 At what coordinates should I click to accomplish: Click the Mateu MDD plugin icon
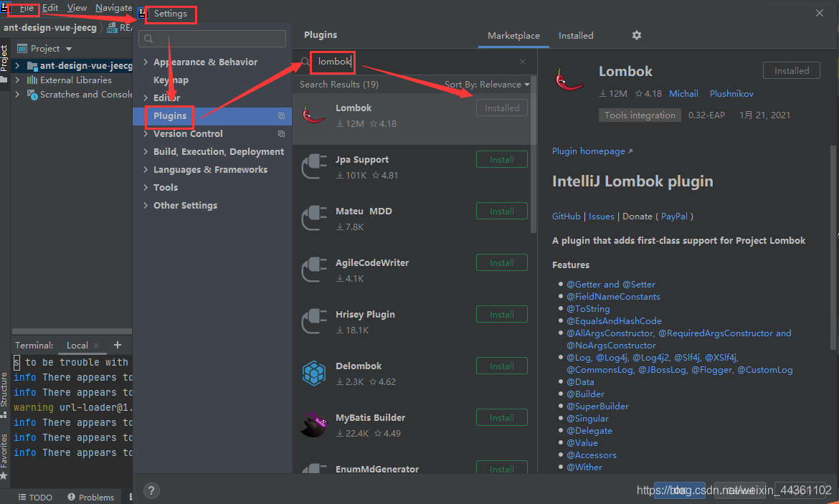coord(313,218)
